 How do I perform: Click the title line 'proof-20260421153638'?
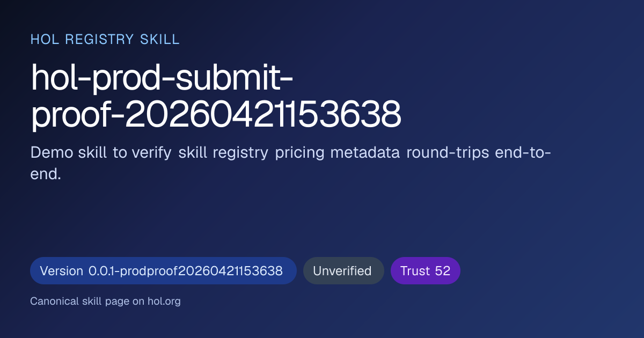(216, 114)
